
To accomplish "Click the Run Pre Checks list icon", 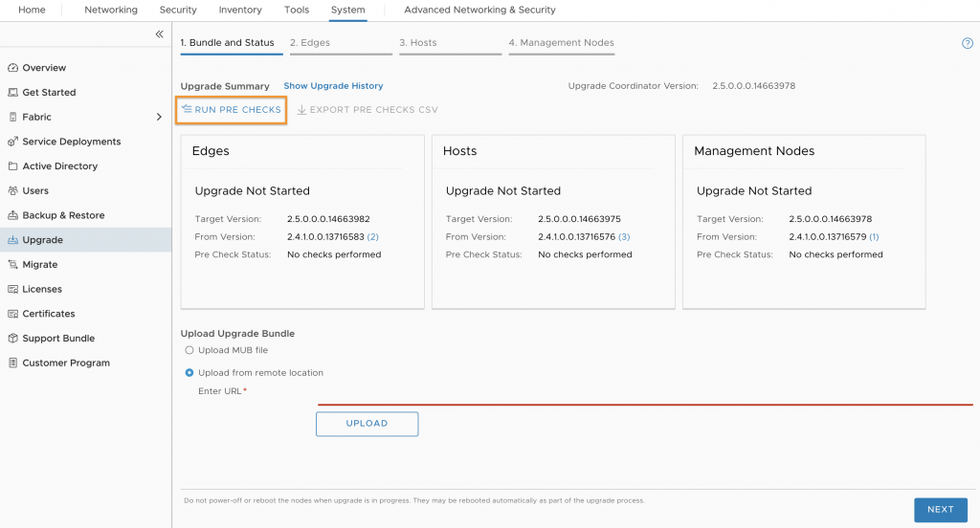I will coord(187,109).
